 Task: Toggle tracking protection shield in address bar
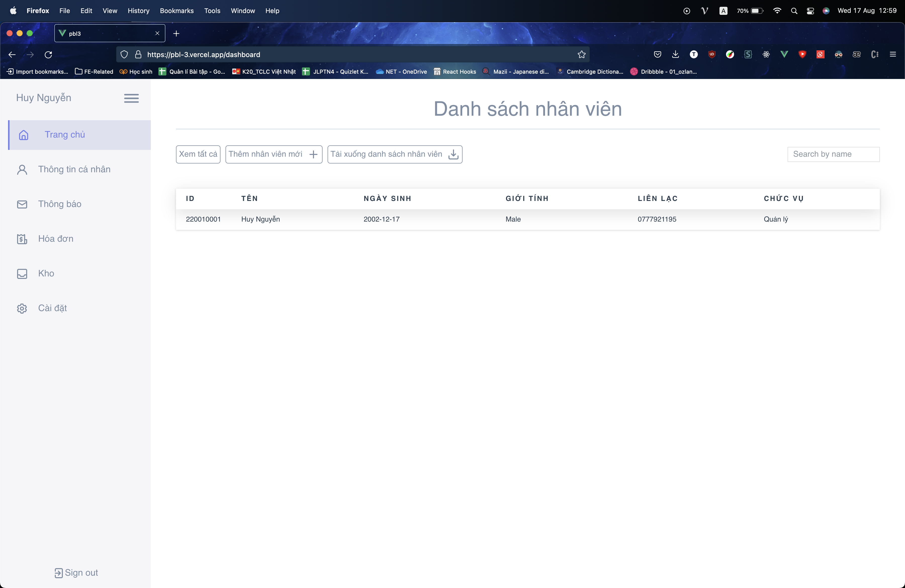(124, 54)
